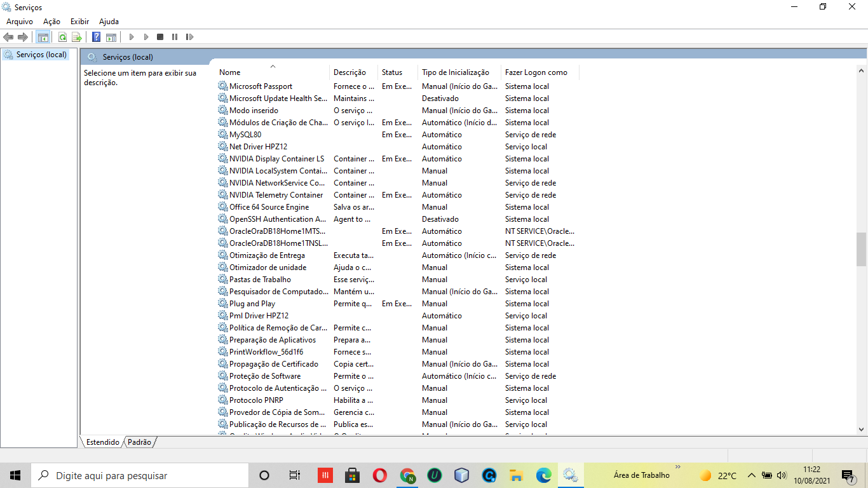Toggle the show/hide action pane icon
The image size is (868, 488).
(111, 37)
